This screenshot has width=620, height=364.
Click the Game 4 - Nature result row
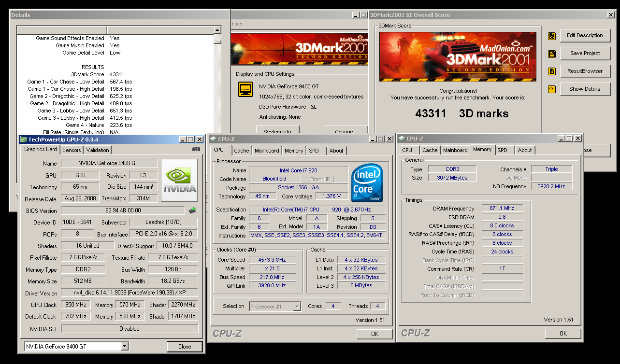[115, 125]
